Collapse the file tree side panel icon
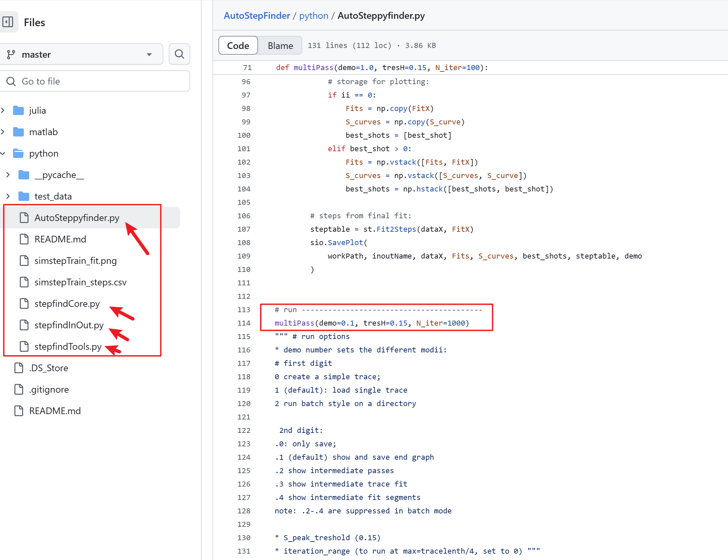Viewport: 728px width, 560px height. pos(8,22)
